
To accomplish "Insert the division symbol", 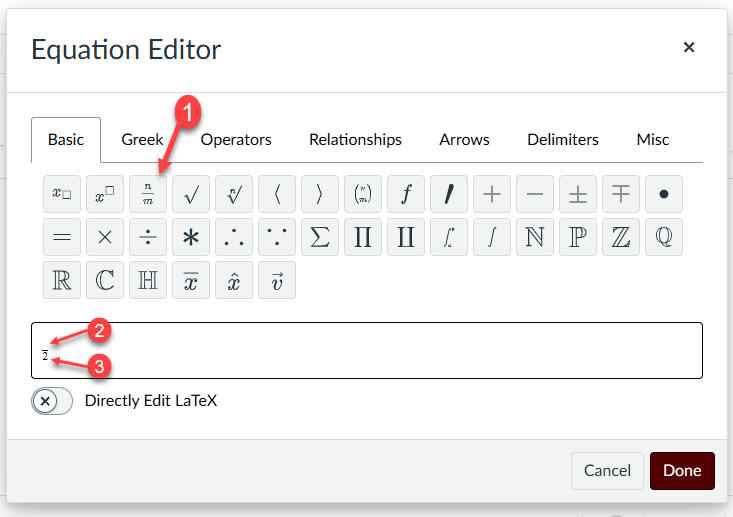I will pyautogui.click(x=148, y=237).
